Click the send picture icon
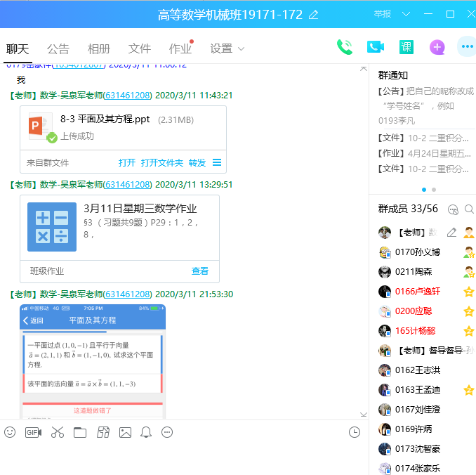Viewport: 476px width, 475px height. (125, 432)
